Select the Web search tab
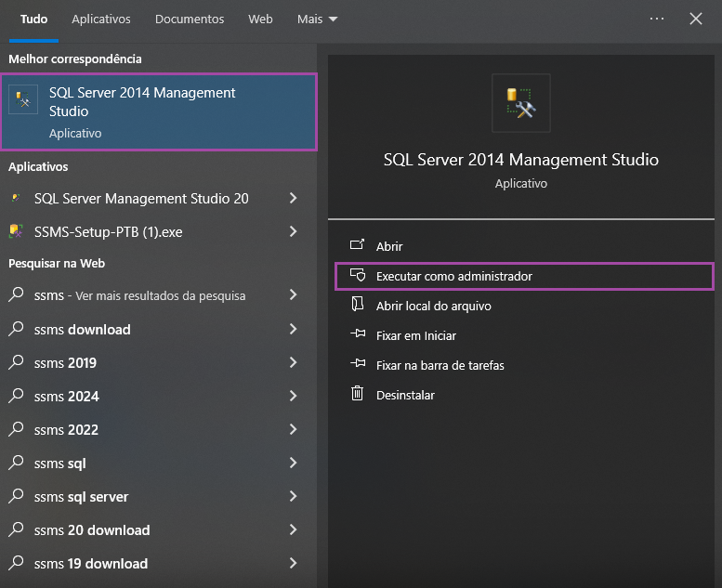The height and width of the screenshot is (588, 722). 260,19
